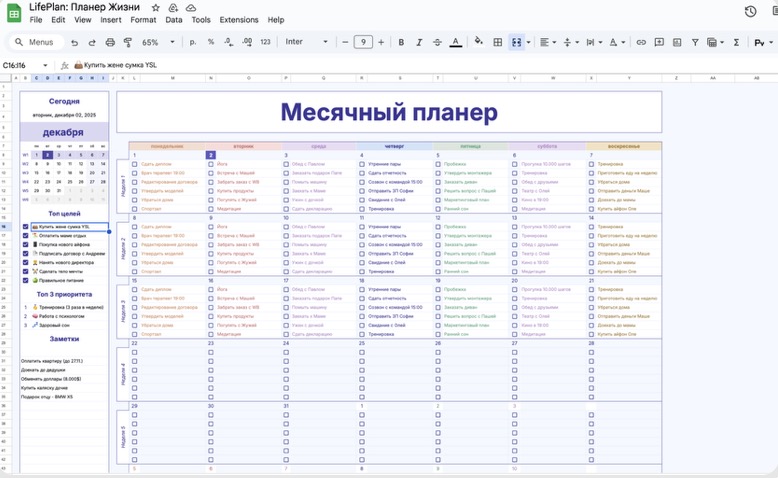The width and height of the screenshot is (778, 478).
Task: Uncheck goal 'Нанять нового директора'
Action: coord(26,263)
